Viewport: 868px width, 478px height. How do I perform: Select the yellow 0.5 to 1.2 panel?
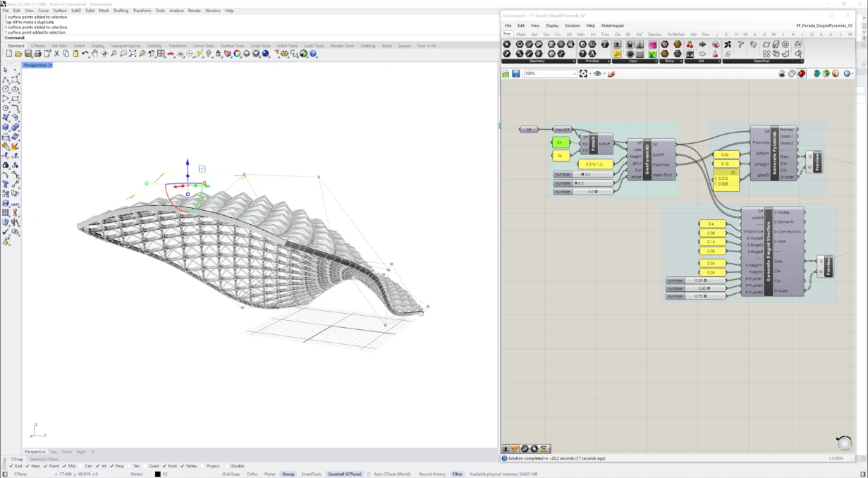594,164
